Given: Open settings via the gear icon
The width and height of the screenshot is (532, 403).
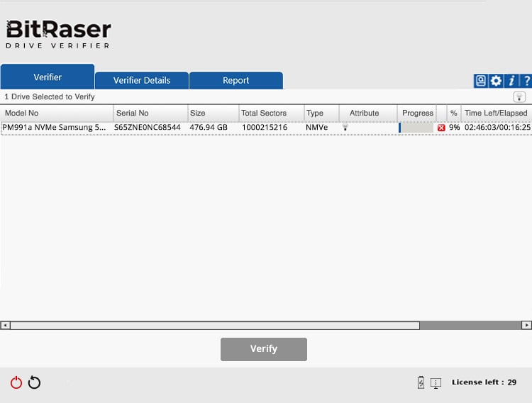Looking at the screenshot, I should 496,81.
